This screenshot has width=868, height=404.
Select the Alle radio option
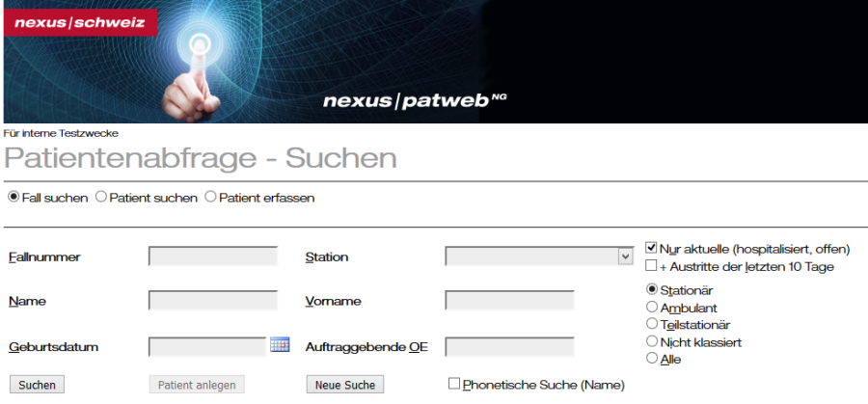[x=652, y=358]
